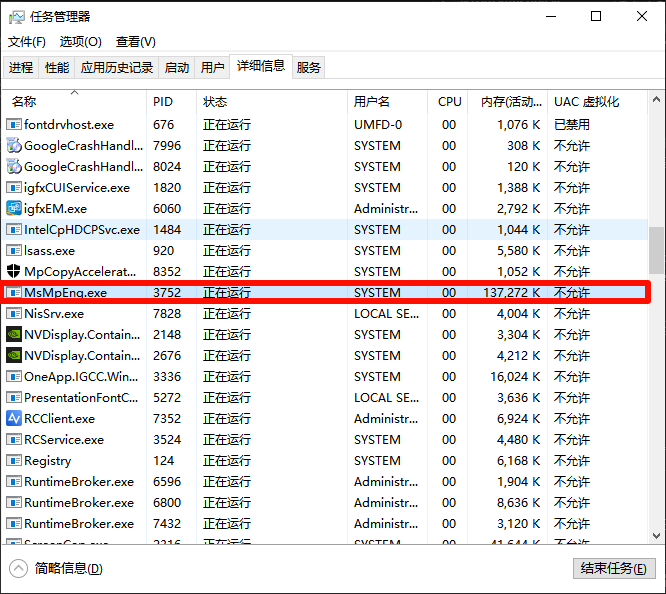Select the MsMpEng.exe process name

click(x=65, y=292)
